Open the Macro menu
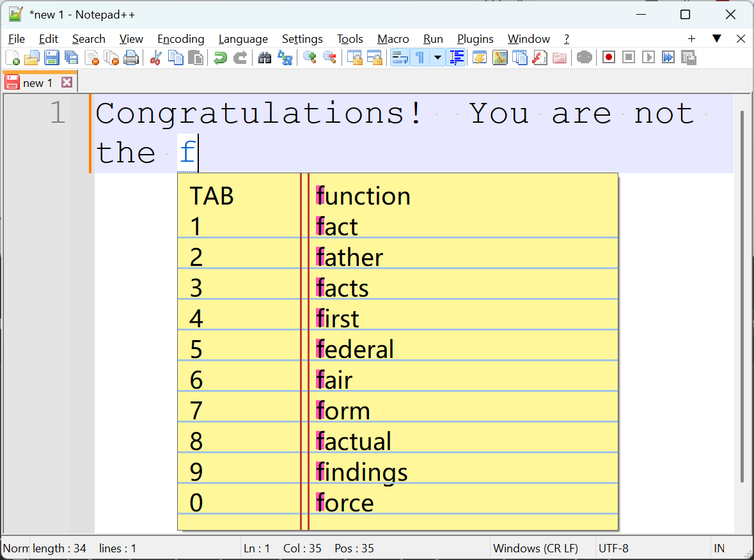Image resolution: width=754 pixels, height=560 pixels. [393, 39]
